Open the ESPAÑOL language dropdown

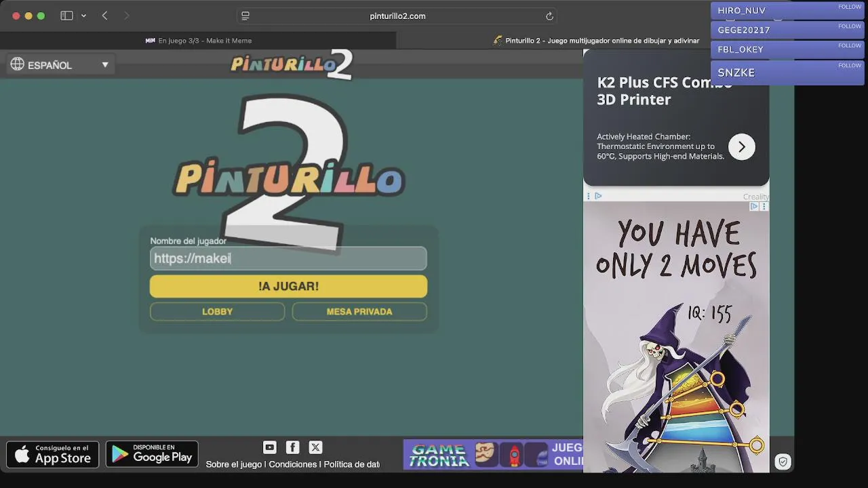(60, 64)
